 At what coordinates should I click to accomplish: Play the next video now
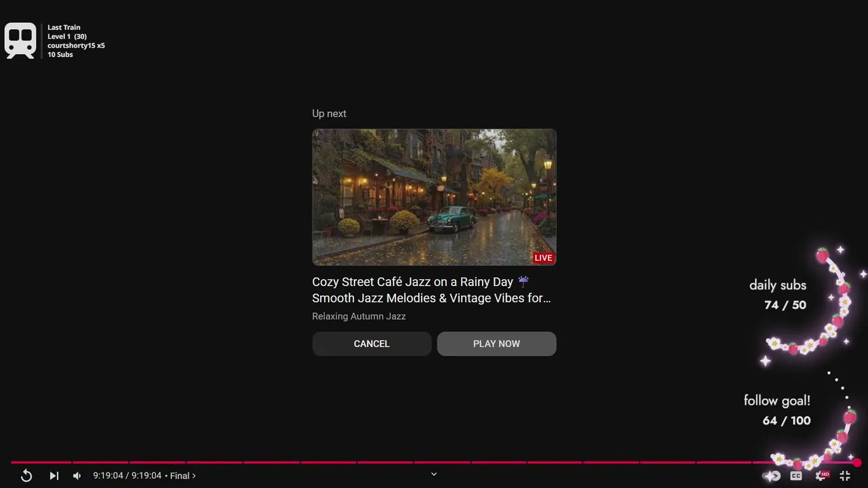tap(496, 344)
